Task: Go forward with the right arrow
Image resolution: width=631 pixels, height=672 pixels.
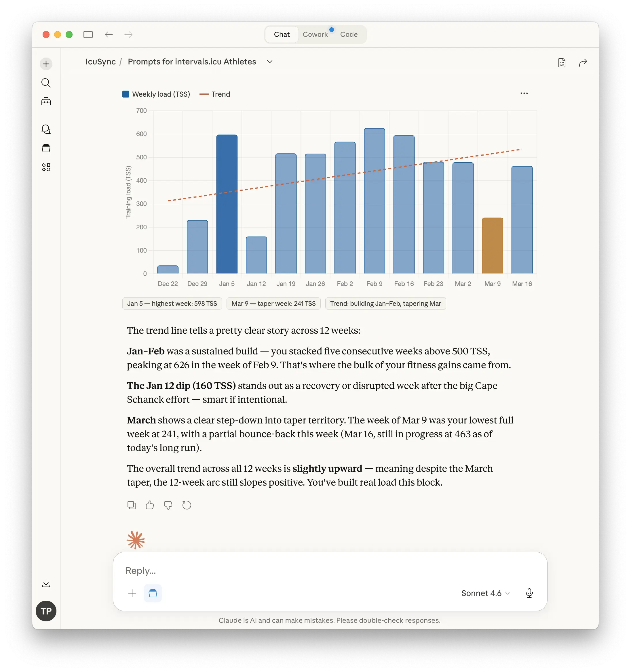Action: pyautogui.click(x=128, y=35)
